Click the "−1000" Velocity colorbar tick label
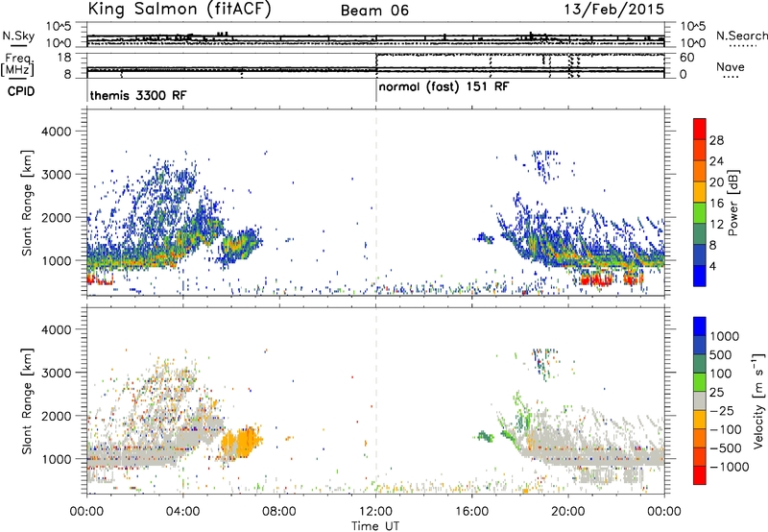Image resolution: width=768 pixels, height=532 pixels. [x=730, y=467]
